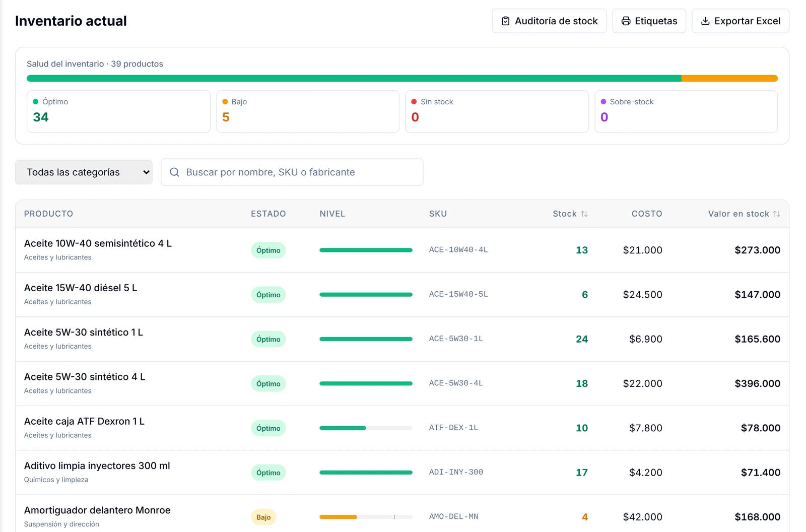Click the Bajo status badge for Amortiguador delantero

263,517
